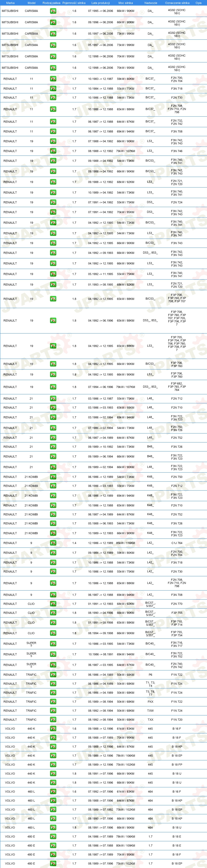Image resolution: width=207 pixels, height=868 pixels.
Task: Click the Opis column header
Action: (x=198, y=3)
